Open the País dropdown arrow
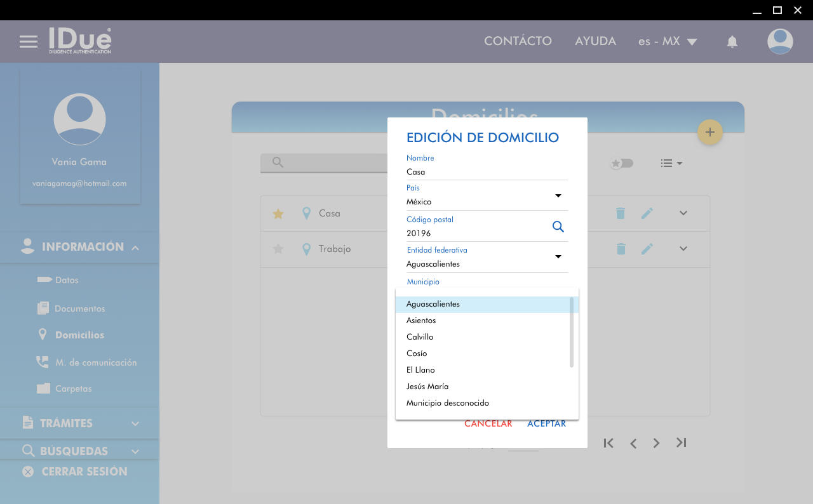This screenshot has height=504, width=813. point(558,196)
